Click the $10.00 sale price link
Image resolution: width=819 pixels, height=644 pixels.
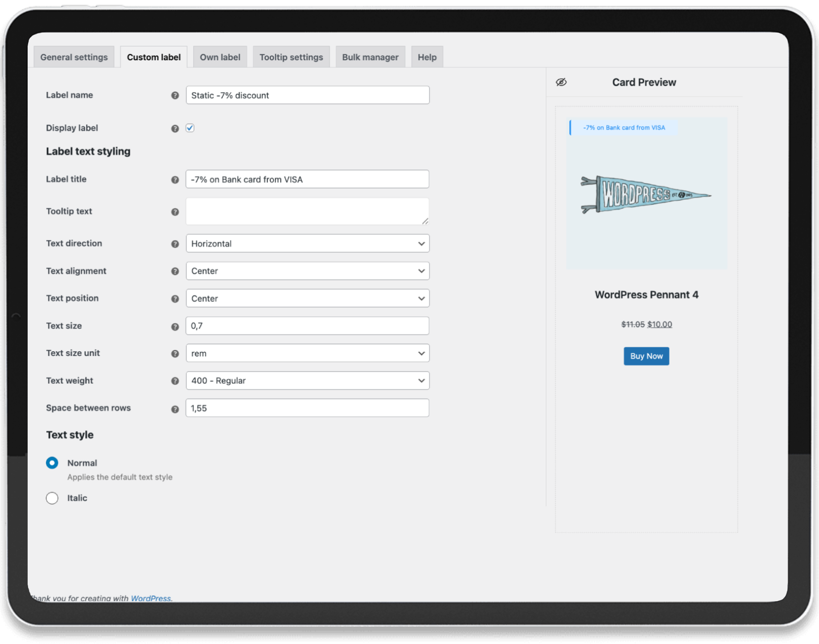(659, 324)
